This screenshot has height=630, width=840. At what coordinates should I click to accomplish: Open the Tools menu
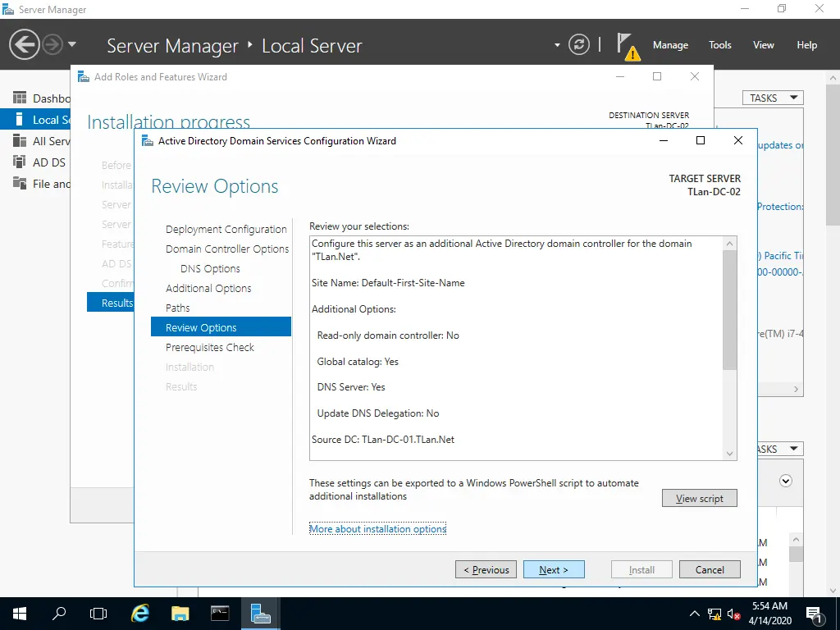point(720,45)
